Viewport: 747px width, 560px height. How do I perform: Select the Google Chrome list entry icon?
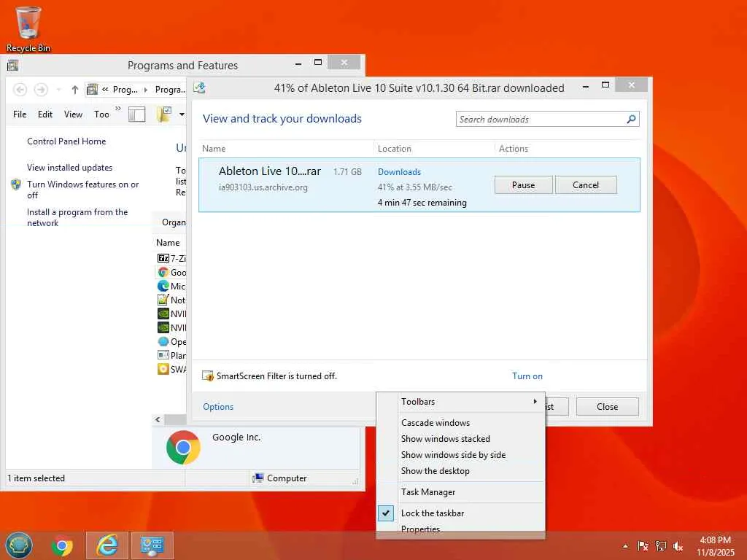pyautogui.click(x=163, y=272)
